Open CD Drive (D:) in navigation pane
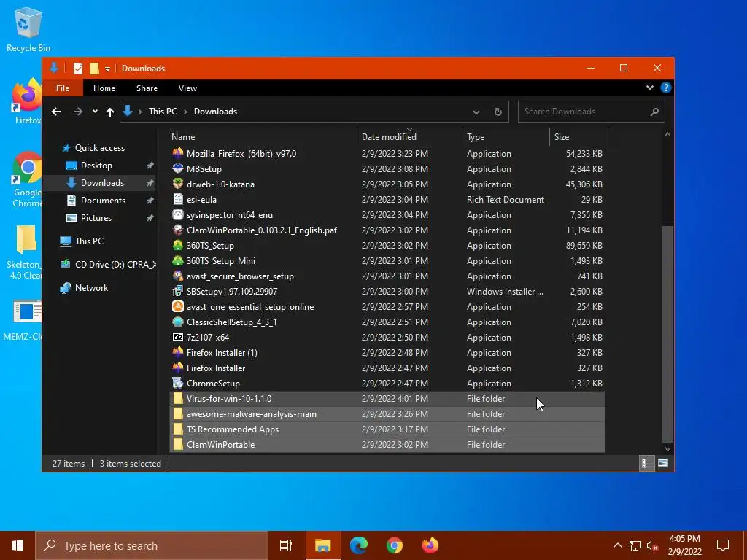 point(115,264)
